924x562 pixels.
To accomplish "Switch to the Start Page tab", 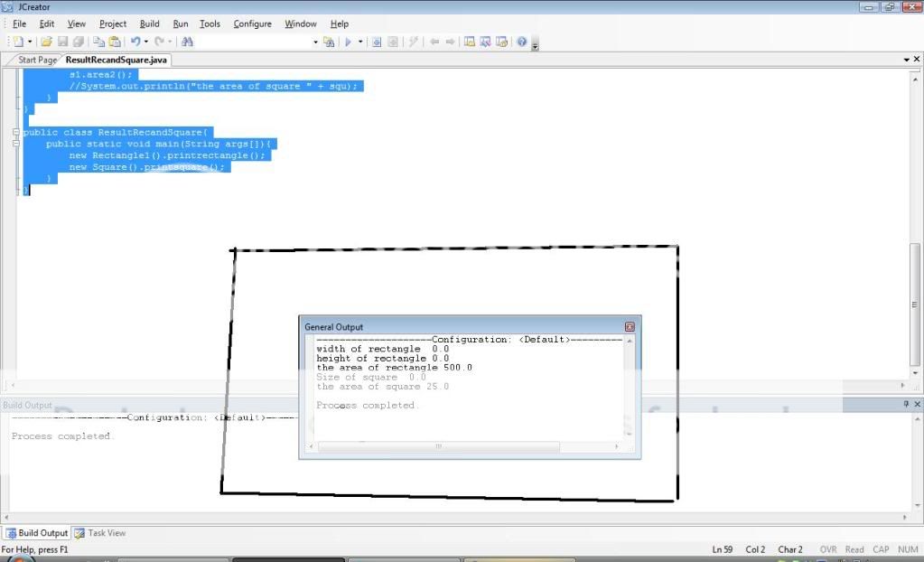I will pyautogui.click(x=37, y=60).
